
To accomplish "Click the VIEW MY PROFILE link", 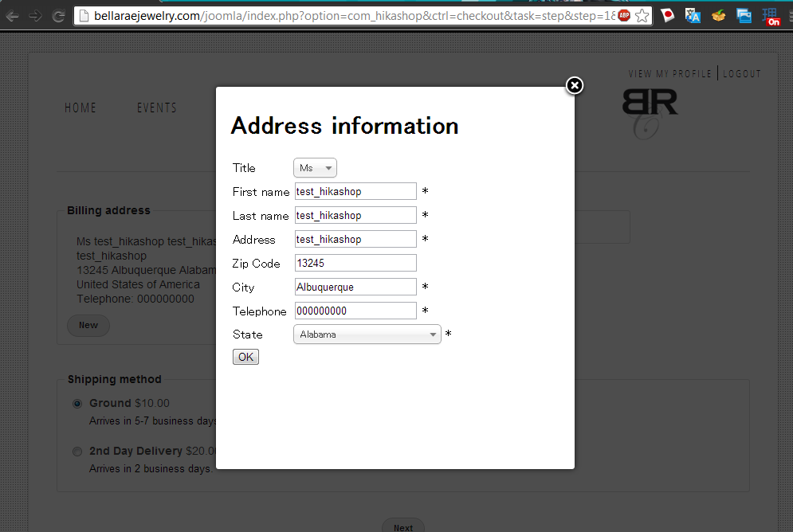I will (670, 74).
